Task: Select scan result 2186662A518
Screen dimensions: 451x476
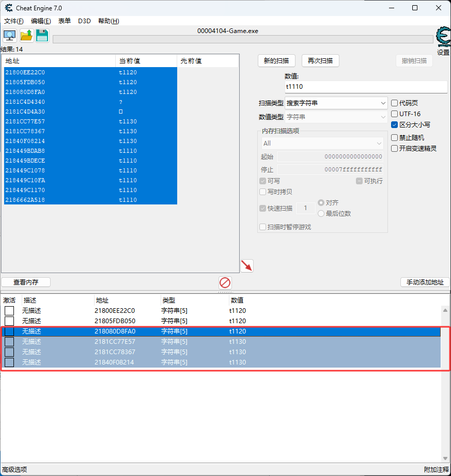Action: click(90, 200)
